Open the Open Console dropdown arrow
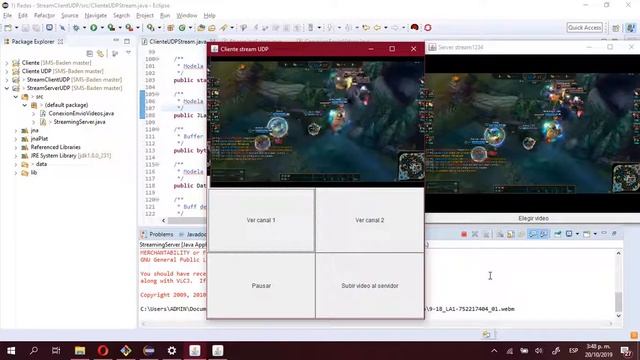 [595, 234]
